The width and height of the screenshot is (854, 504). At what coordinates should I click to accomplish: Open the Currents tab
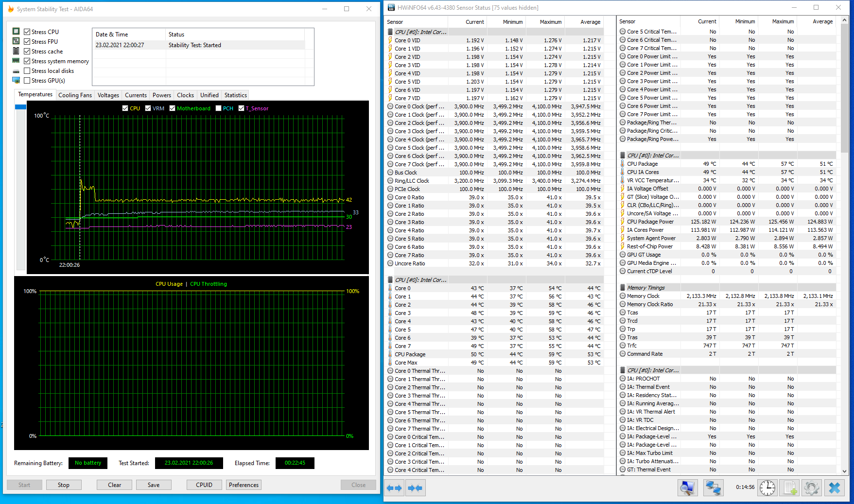click(136, 95)
